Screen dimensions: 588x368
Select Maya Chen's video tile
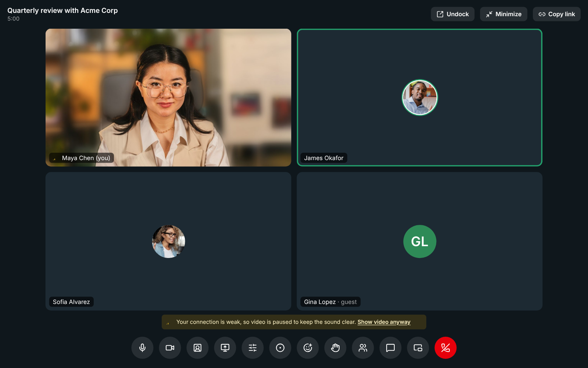click(168, 98)
